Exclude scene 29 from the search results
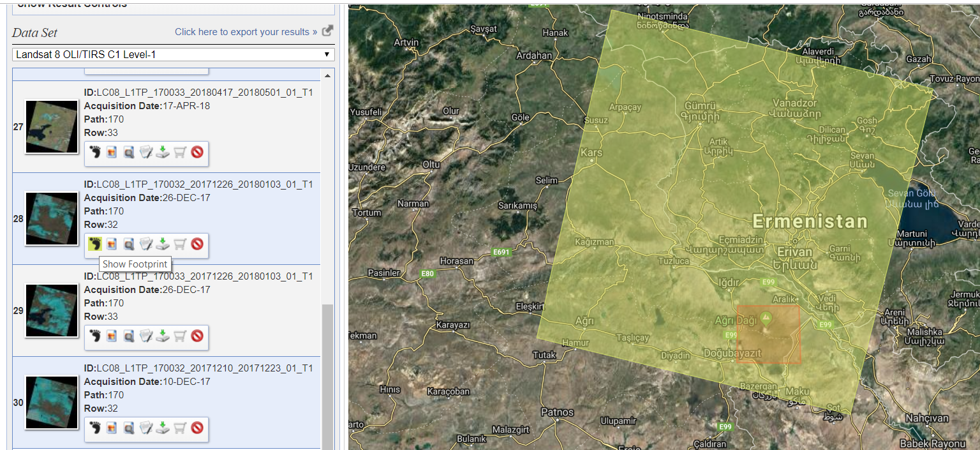980x450 pixels. [x=197, y=338]
